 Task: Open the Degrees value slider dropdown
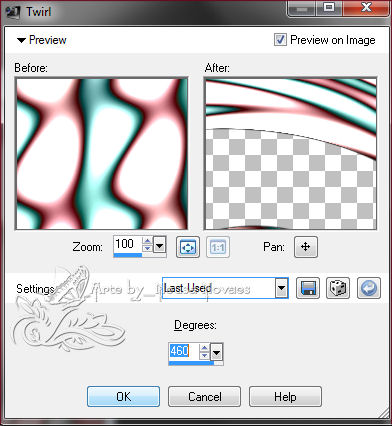[217, 352]
